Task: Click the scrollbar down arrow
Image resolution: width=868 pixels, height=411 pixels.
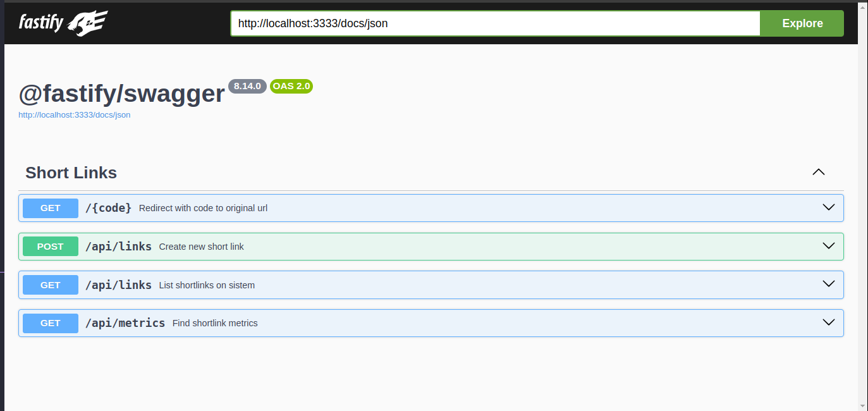Action: click(x=863, y=405)
